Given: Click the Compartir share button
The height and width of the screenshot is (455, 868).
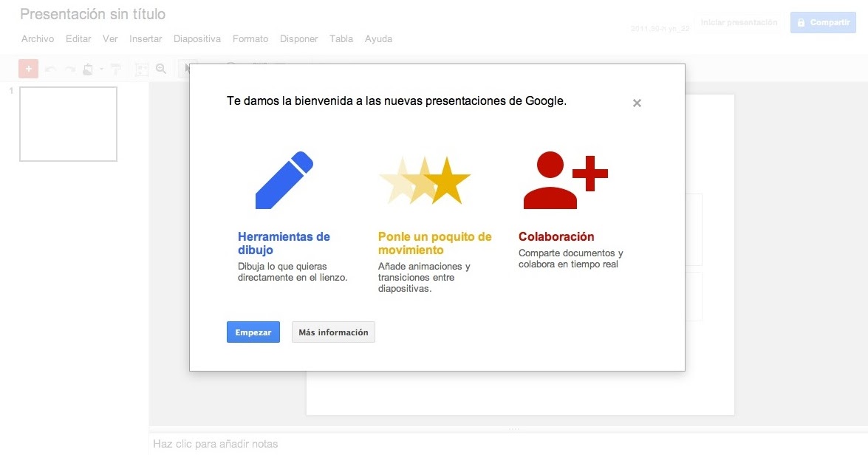Looking at the screenshot, I should [x=823, y=23].
